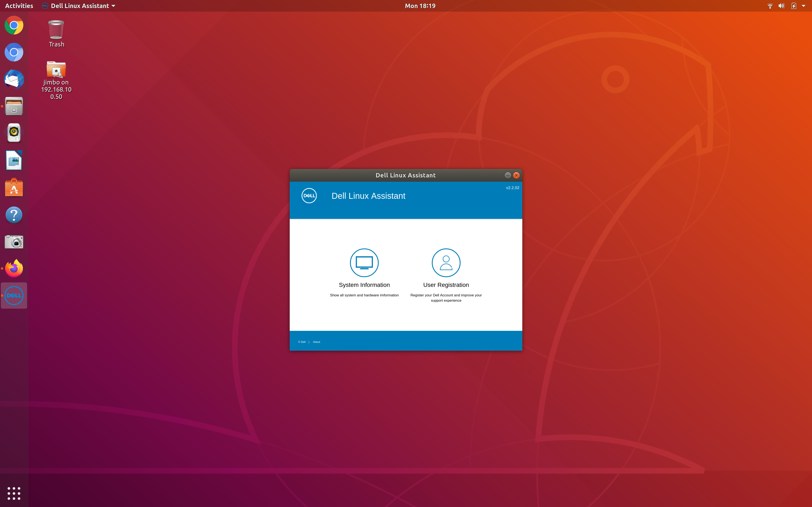Open LibreOffice Writer from dock
Screen dimensions: 812x507
[14, 160]
